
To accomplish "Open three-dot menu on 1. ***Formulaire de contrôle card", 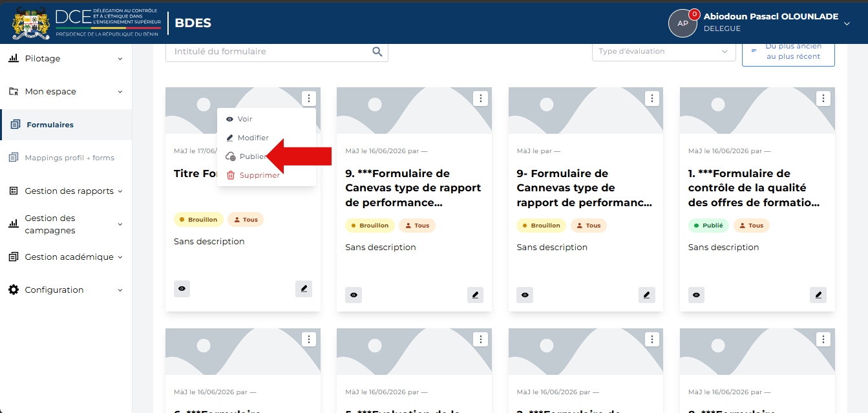I will coord(823,98).
